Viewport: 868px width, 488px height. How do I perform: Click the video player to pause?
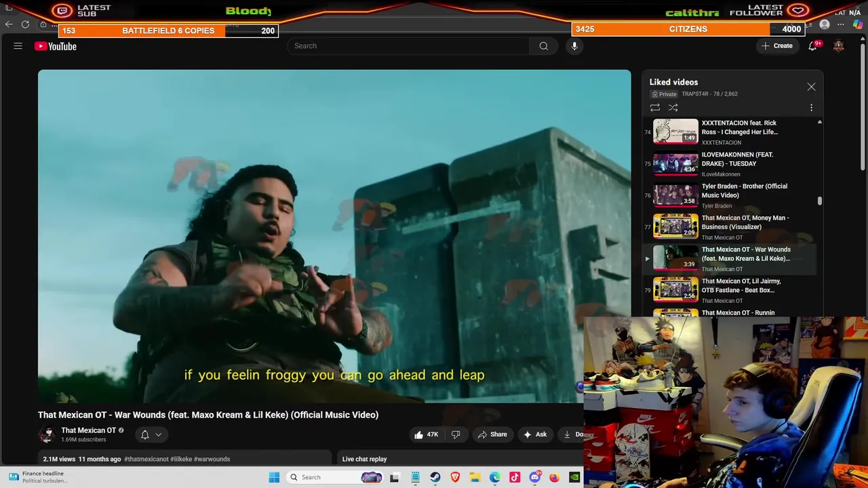[x=334, y=236]
